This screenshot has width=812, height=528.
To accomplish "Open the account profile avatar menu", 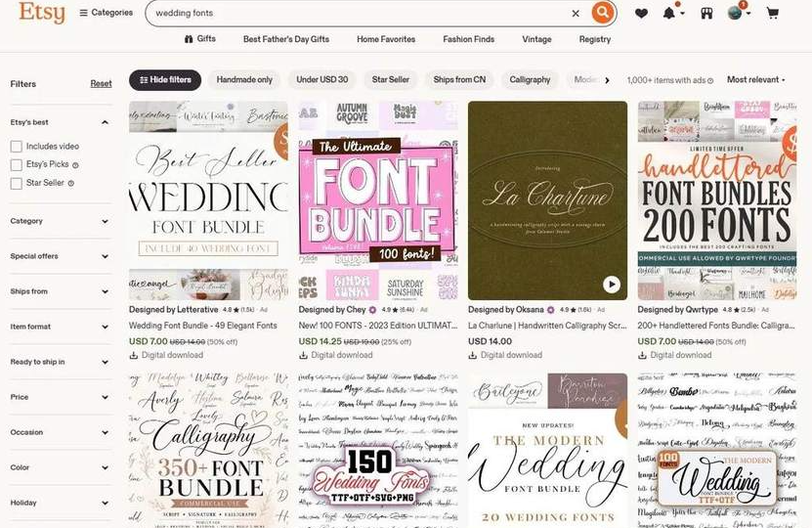I will (739, 13).
